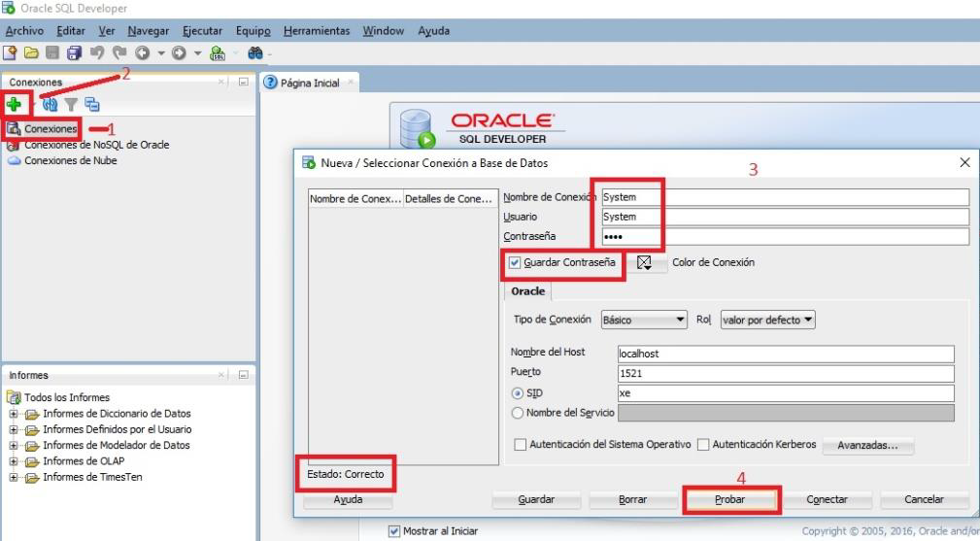Click the Conexiones de Nube cloud icon
980x541 pixels.
click(14, 160)
